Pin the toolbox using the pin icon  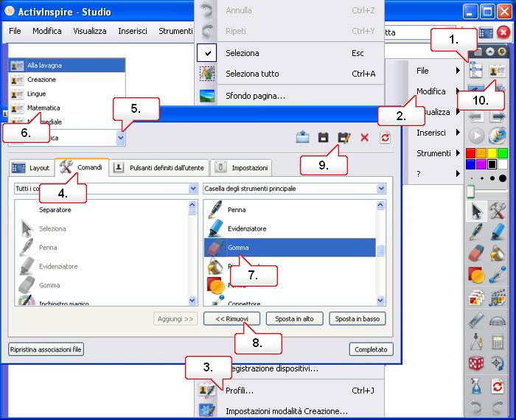point(501,52)
